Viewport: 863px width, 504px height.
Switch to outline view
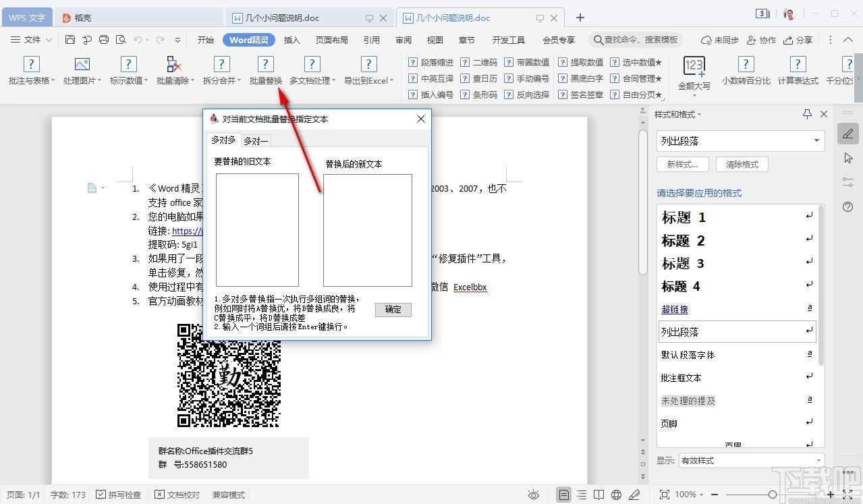[582, 495]
